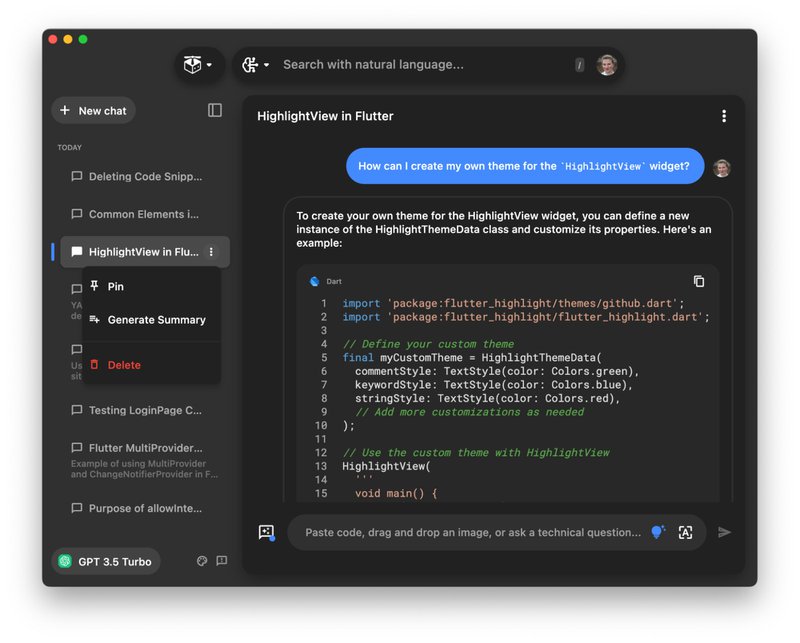The image size is (800, 643).
Task: Open the Common Elements i... chat
Action: [x=144, y=214]
